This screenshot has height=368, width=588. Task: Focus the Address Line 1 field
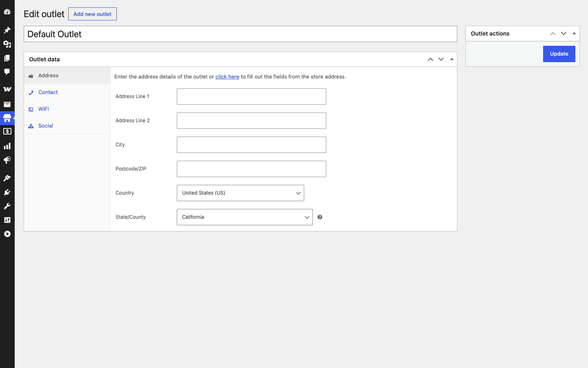(252, 96)
